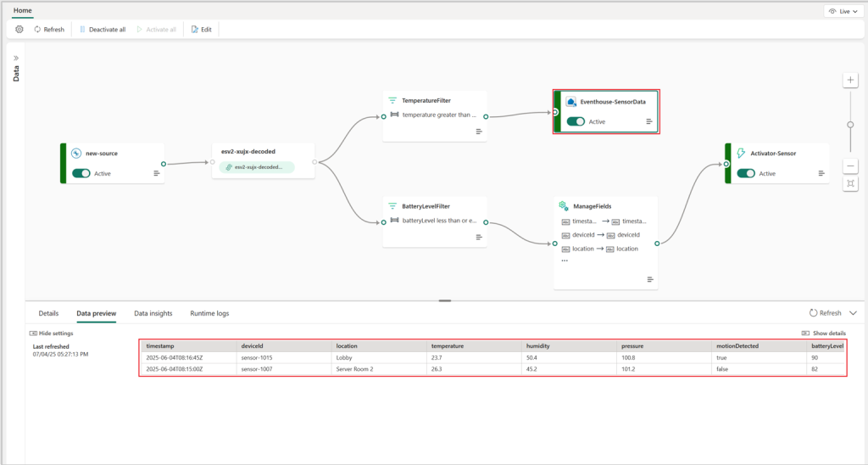
Task: Click Refresh in the bottom panel
Action: (826, 313)
